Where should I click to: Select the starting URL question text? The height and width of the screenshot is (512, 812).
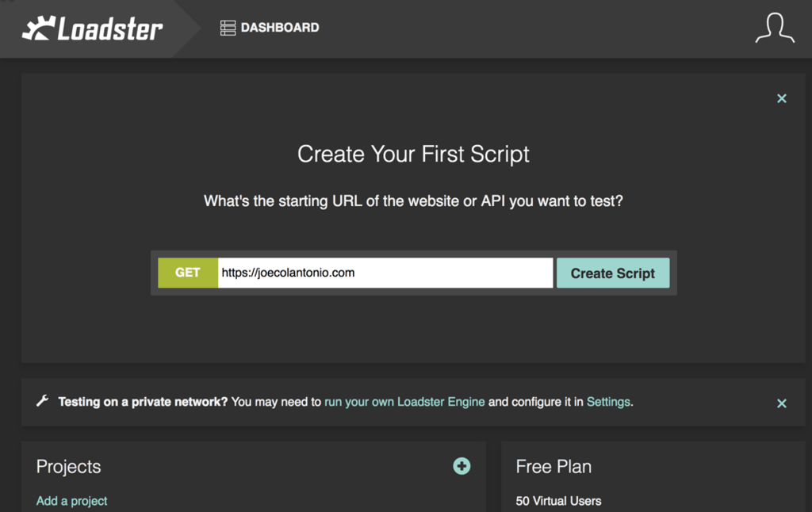pos(413,201)
